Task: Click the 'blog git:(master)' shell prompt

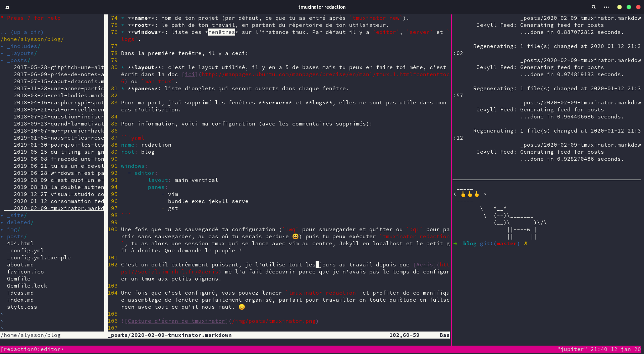Action: pos(491,244)
